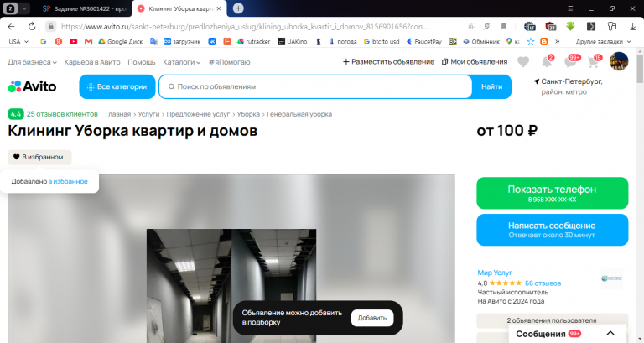Toggle the В избранном favorite button
The width and height of the screenshot is (644, 343).
39,157
